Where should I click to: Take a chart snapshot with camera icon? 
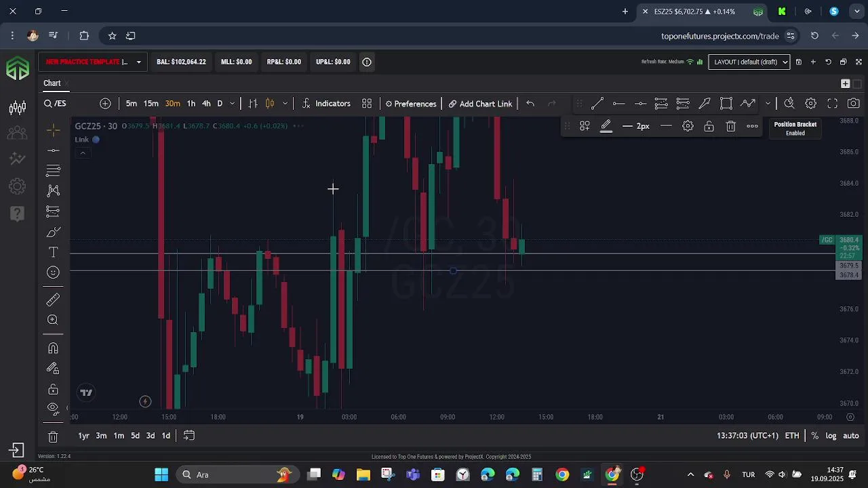point(854,104)
